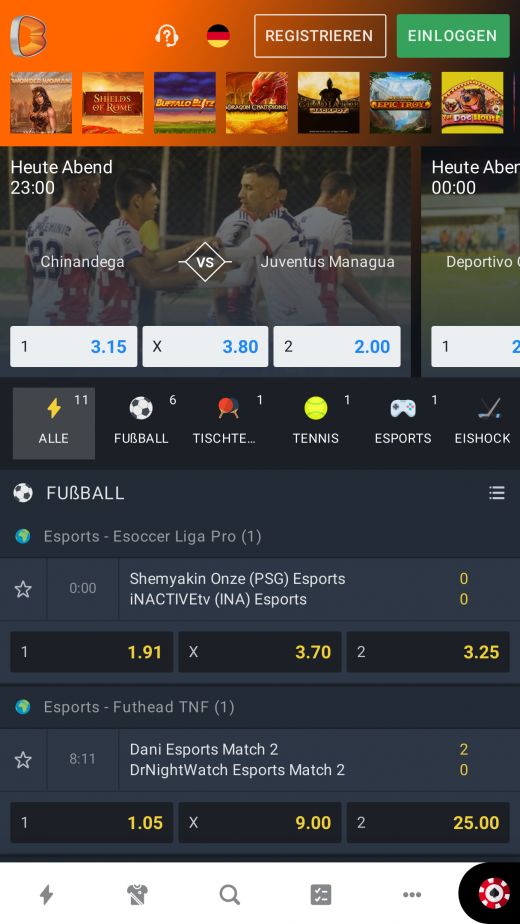Open live support headset icon

pyautogui.click(x=167, y=36)
